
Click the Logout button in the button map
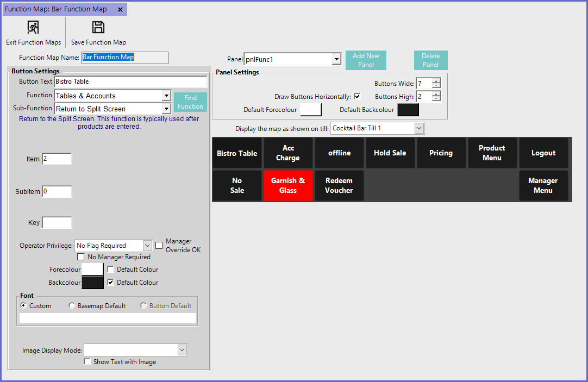coord(543,153)
